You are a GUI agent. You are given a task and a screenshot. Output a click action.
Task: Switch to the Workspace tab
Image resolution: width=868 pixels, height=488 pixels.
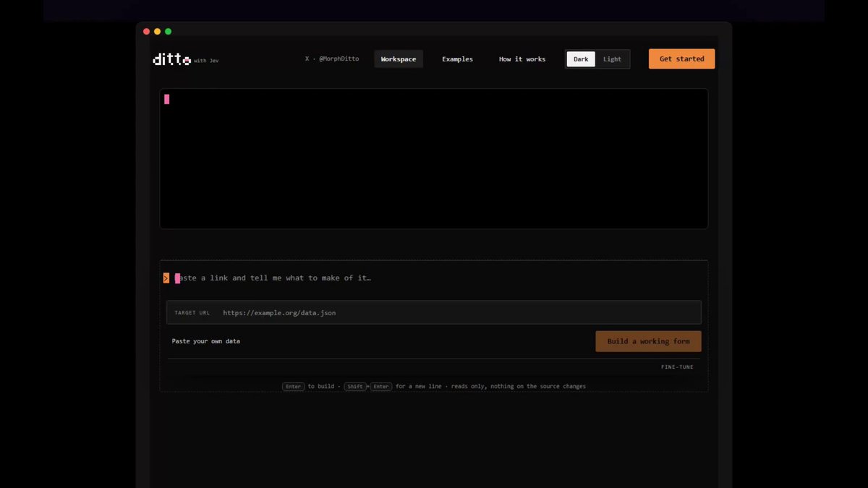click(x=399, y=59)
